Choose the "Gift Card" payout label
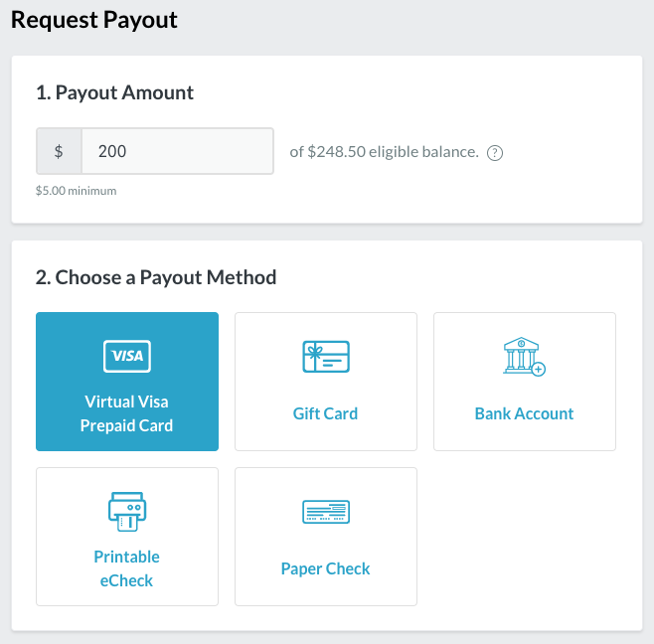The height and width of the screenshot is (644, 654). (x=326, y=413)
